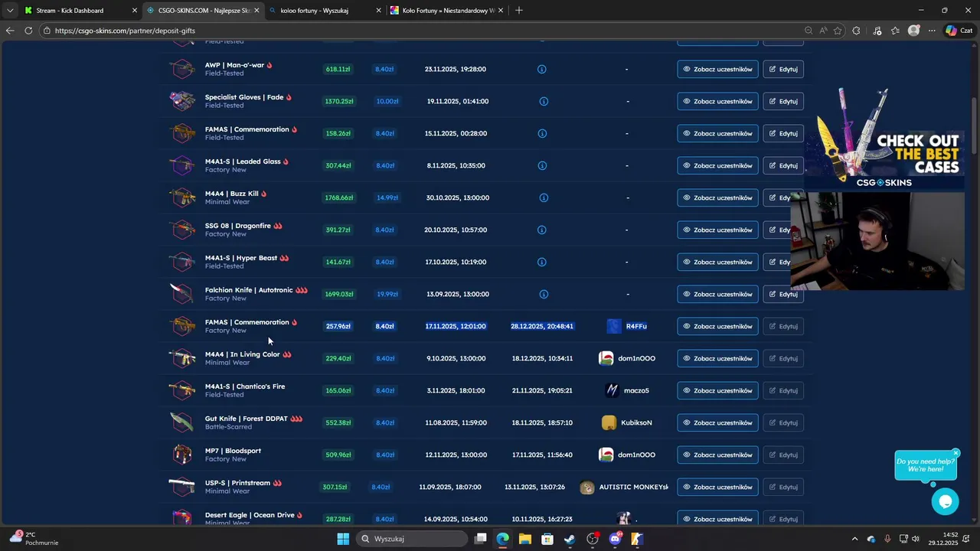Close the Kick Dashboard tab
Image resolution: width=980 pixels, height=551 pixels.
click(x=135, y=10)
